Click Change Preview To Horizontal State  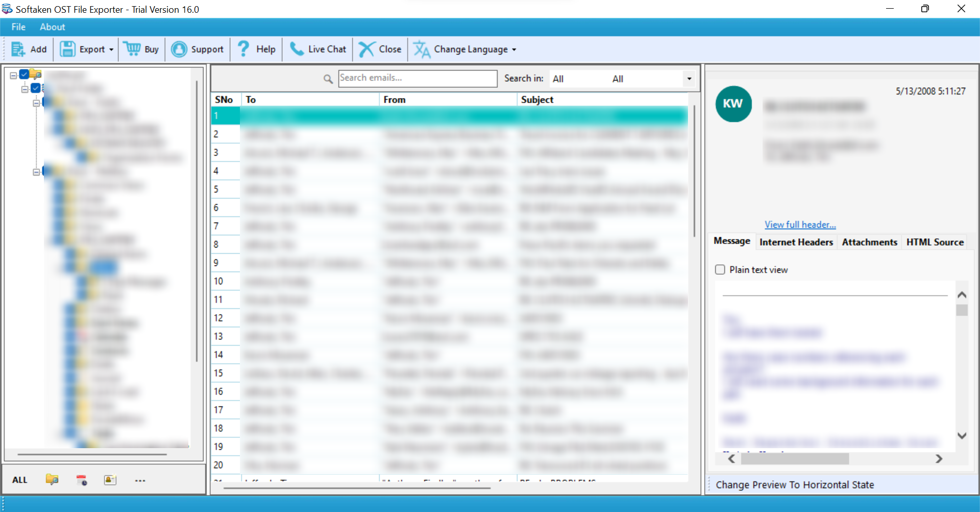point(795,485)
